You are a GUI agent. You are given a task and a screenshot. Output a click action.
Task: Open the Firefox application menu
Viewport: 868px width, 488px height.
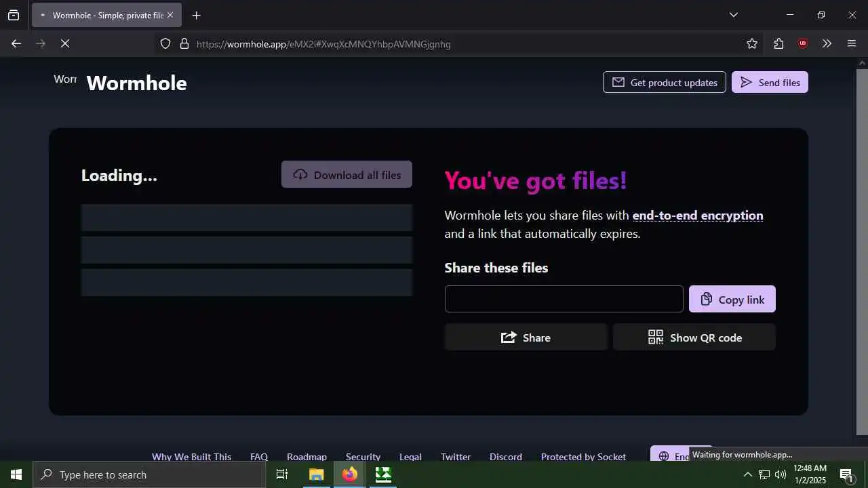click(852, 43)
